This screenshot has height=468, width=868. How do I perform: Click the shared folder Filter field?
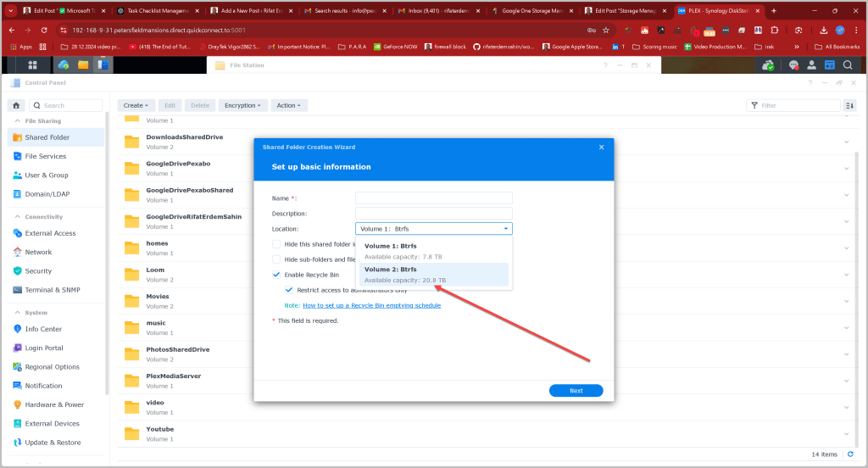pyautogui.click(x=793, y=105)
